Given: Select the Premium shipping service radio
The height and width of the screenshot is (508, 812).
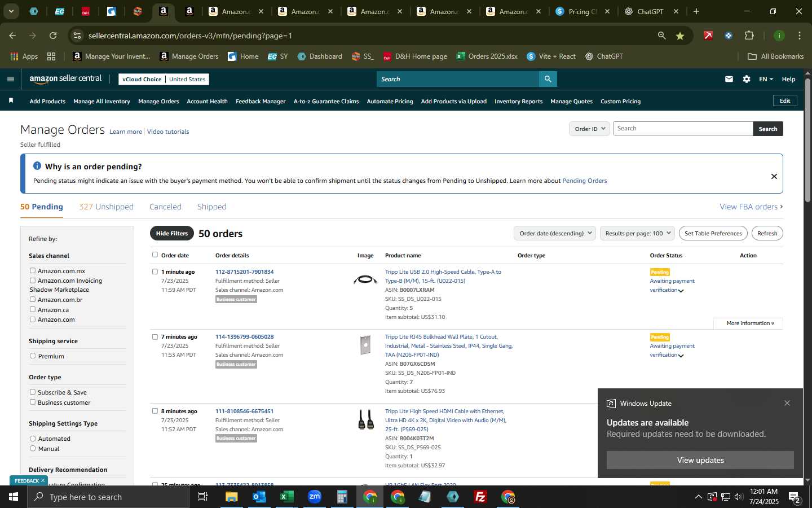Looking at the screenshot, I should point(33,356).
